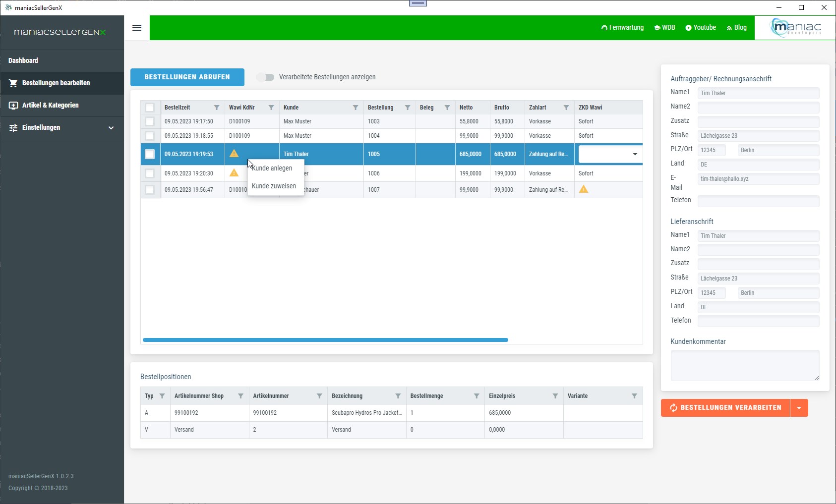Open the Youtube link
This screenshot has height=504, width=836.
pos(701,28)
